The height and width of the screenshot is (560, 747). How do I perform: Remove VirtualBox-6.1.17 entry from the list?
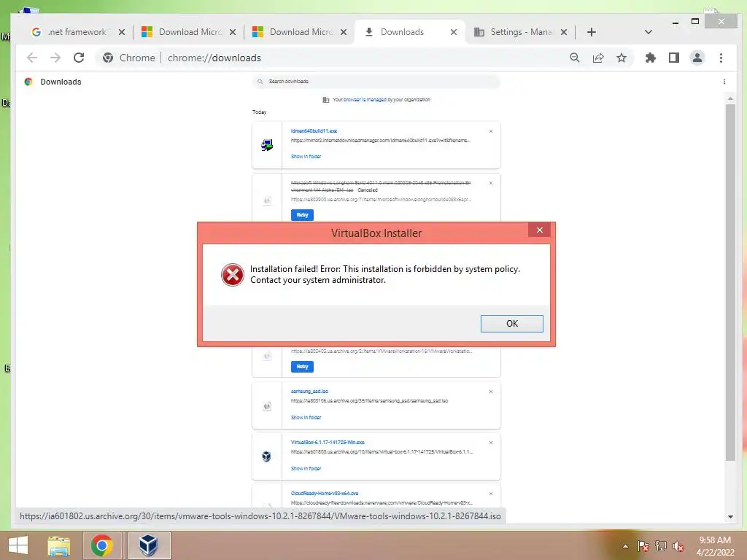[x=491, y=443]
